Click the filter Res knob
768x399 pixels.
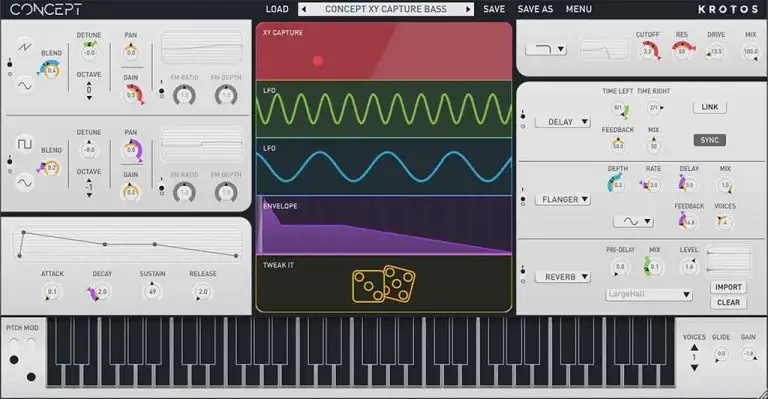click(x=681, y=51)
